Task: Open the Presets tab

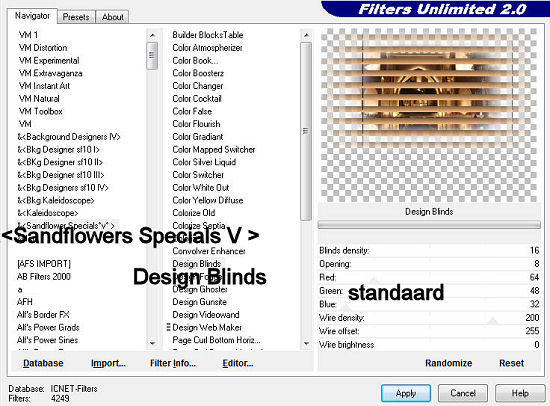Action: [x=76, y=17]
